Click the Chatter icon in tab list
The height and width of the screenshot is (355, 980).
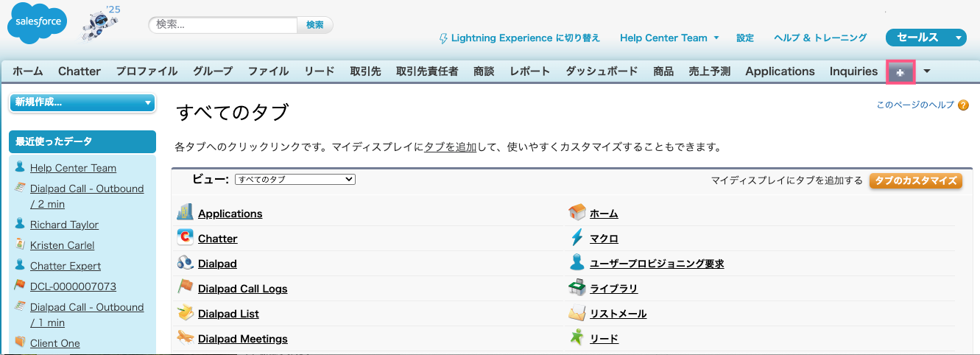coord(185,238)
